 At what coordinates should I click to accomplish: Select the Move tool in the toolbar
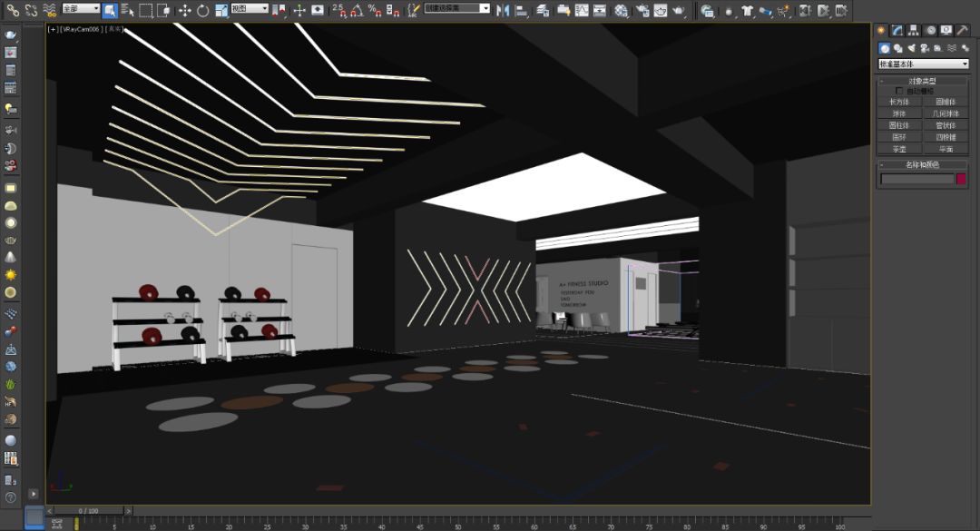coord(184,10)
